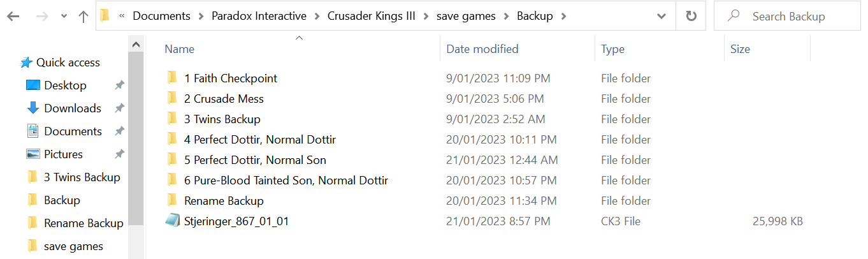
Task: Click the Refresh button in address bar
Action: coord(691,17)
